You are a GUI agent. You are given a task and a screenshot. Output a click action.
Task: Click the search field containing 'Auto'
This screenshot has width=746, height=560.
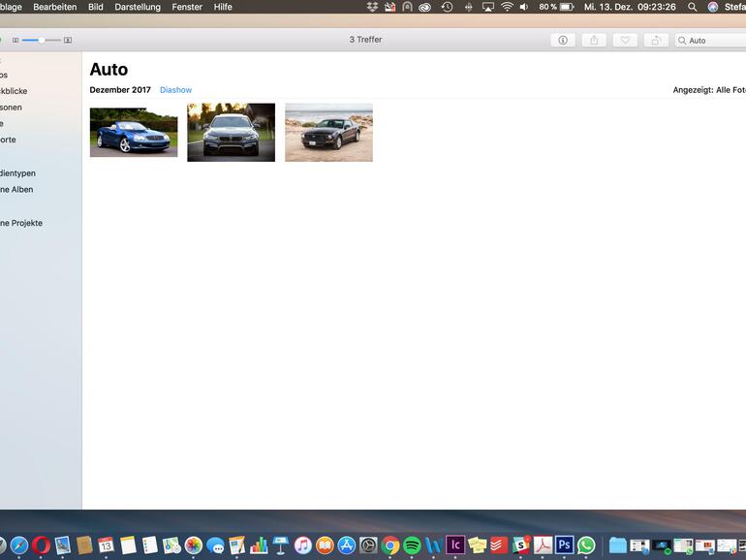(x=713, y=41)
